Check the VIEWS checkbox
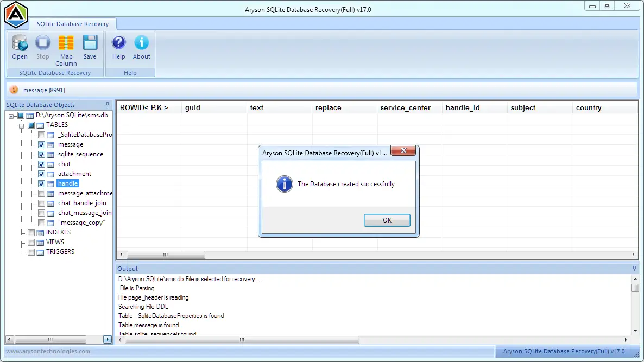The width and height of the screenshot is (644, 362). click(x=31, y=242)
